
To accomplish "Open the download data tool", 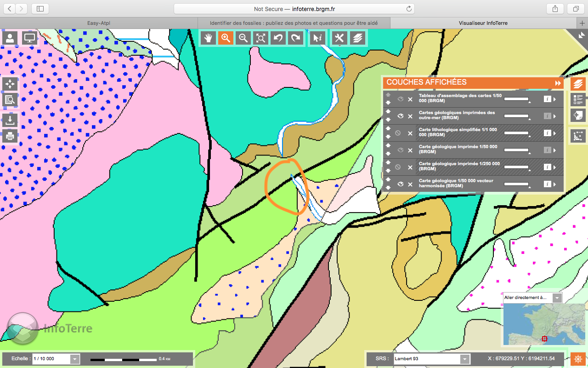I will pos(10,121).
